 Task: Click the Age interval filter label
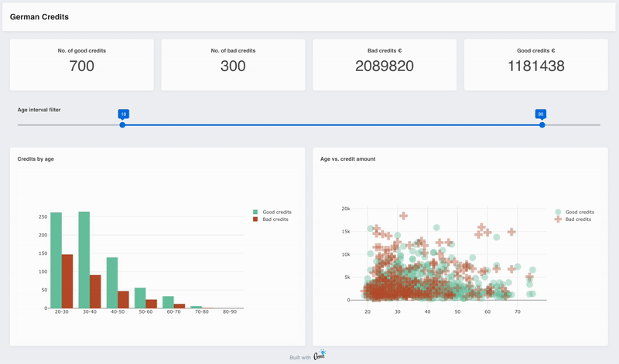(x=39, y=110)
